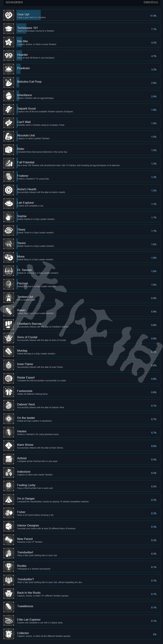Click the Blin Blin star icon
Screen dimensions: 163x644
(x=9, y=42)
